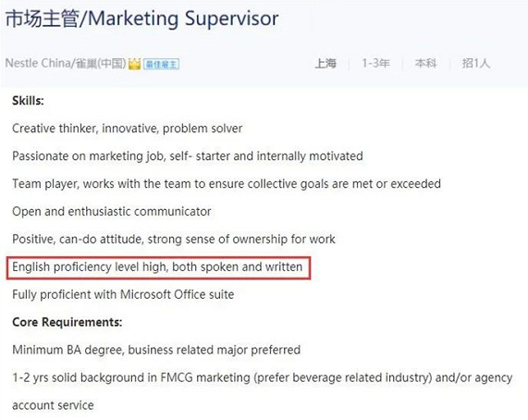
Task: Open the Nestle China company link
Action: (66, 63)
